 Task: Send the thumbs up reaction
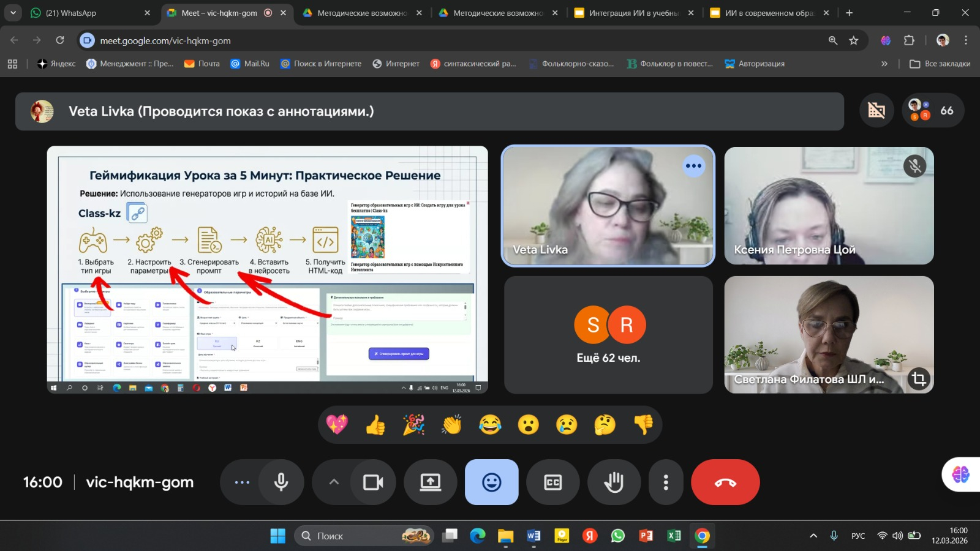(x=375, y=424)
